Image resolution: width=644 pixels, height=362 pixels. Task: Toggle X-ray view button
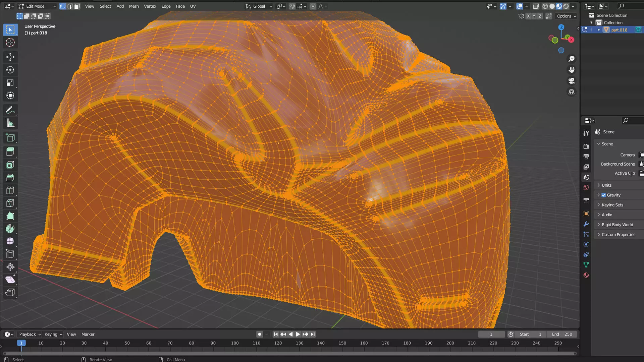pos(536,6)
